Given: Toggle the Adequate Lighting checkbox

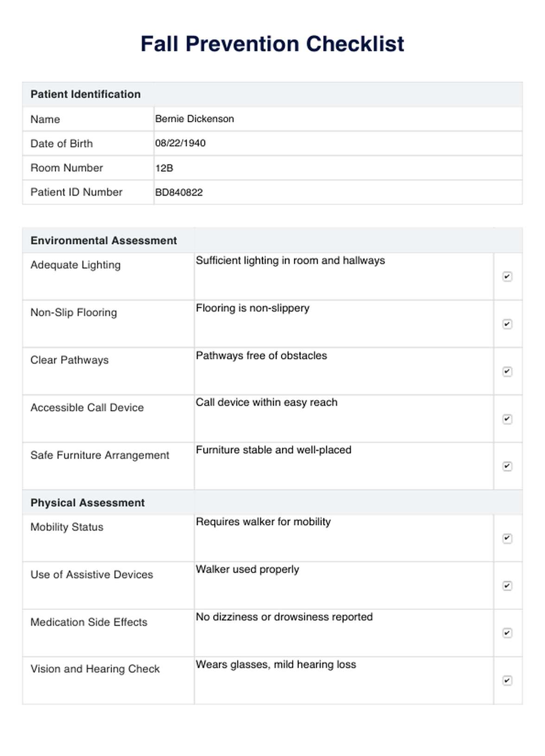Looking at the screenshot, I should click(507, 277).
